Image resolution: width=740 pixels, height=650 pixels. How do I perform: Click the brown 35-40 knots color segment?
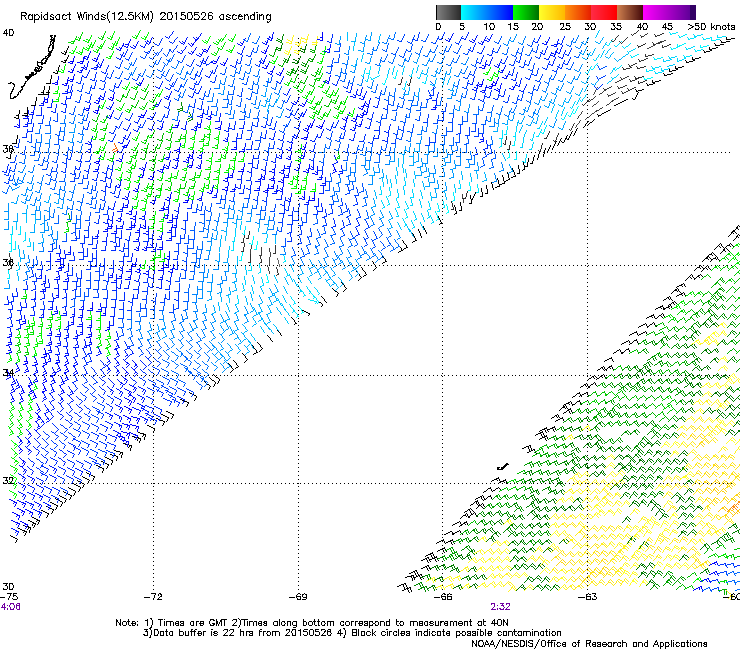630,12
